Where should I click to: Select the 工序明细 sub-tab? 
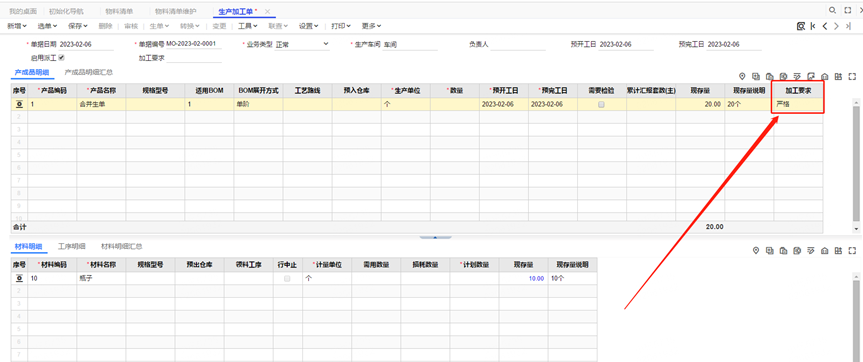tap(72, 246)
